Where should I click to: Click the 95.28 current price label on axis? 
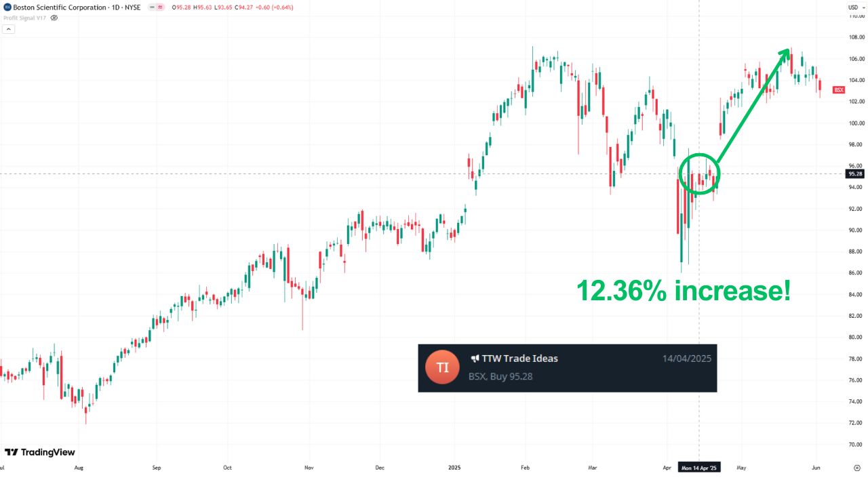click(x=854, y=174)
